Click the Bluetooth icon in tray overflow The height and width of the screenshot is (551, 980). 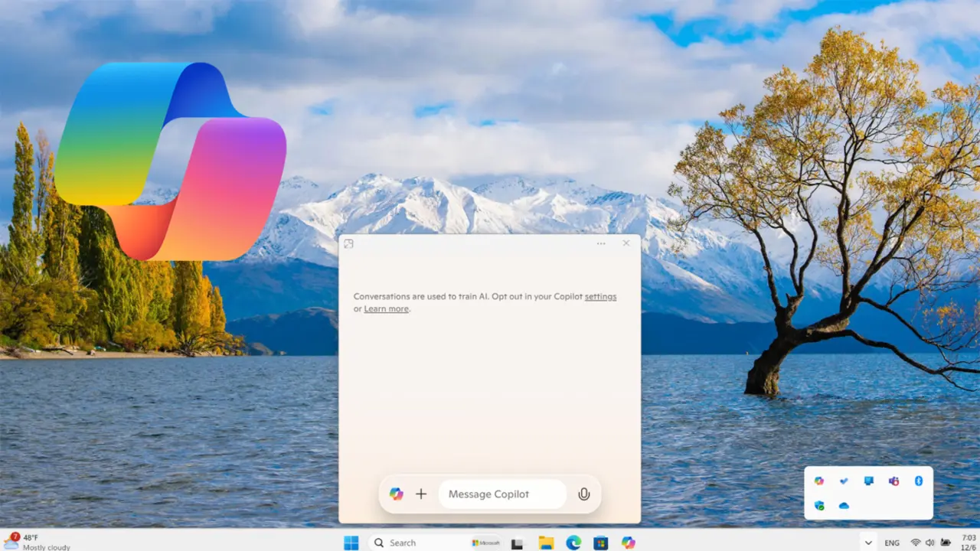(x=919, y=481)
